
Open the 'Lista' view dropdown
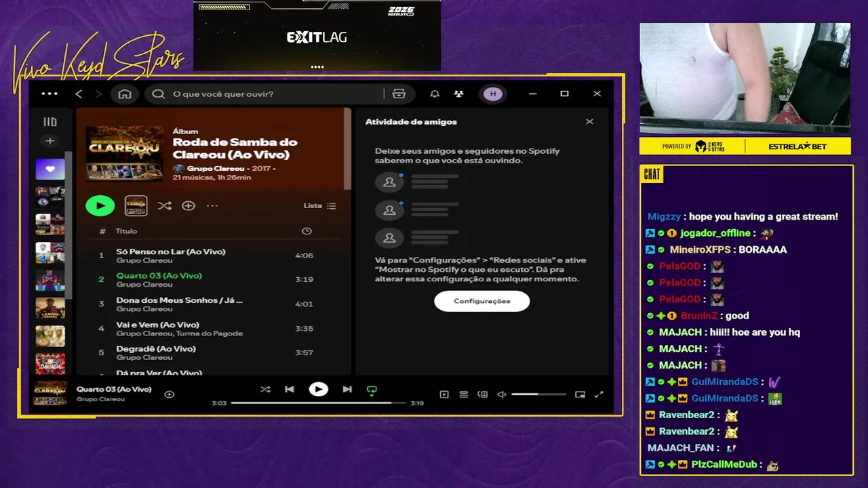(319, 205)
